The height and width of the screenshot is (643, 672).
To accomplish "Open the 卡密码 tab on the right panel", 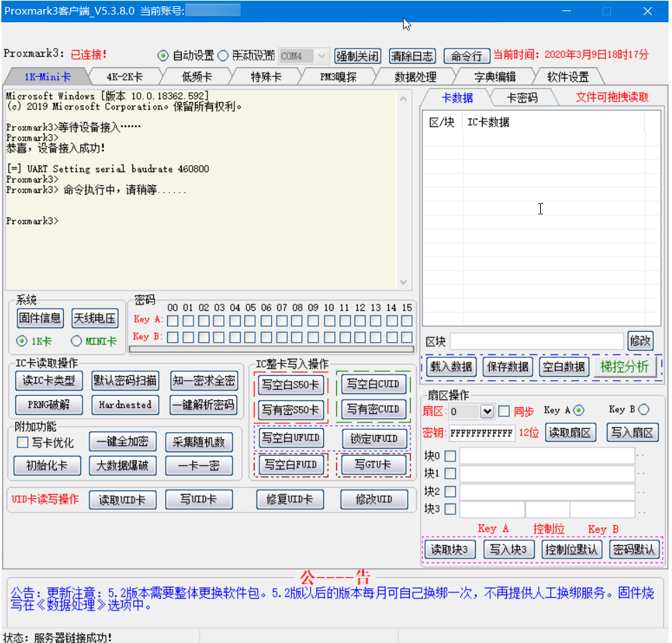I will 524,98.
